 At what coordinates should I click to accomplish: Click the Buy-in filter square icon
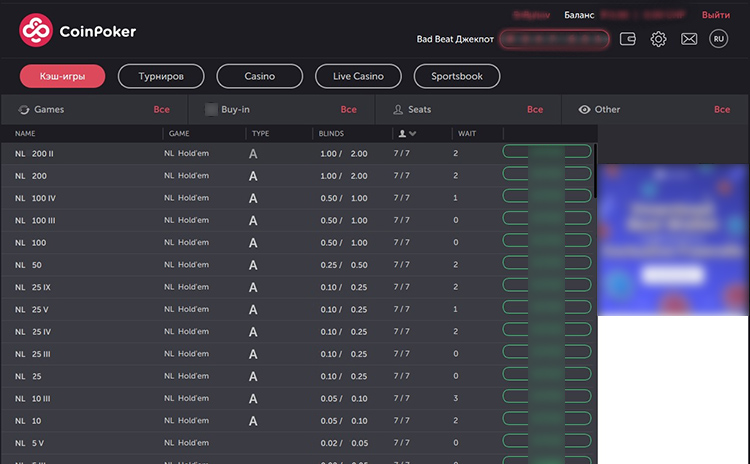tap(211, 109)
